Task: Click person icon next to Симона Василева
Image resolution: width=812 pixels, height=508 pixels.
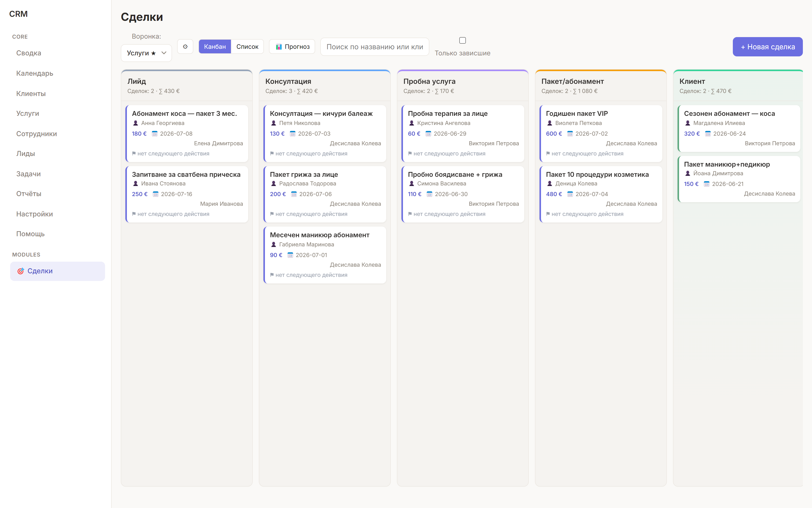Action: point(412,184)
